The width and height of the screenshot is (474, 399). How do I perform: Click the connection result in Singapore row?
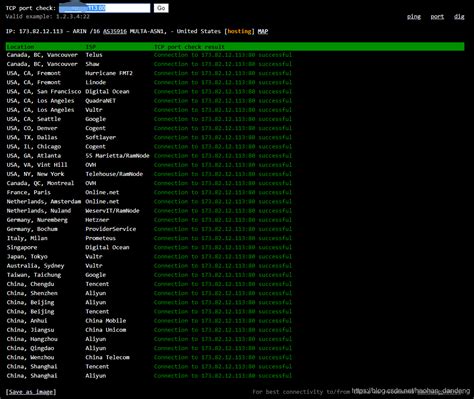223,247
